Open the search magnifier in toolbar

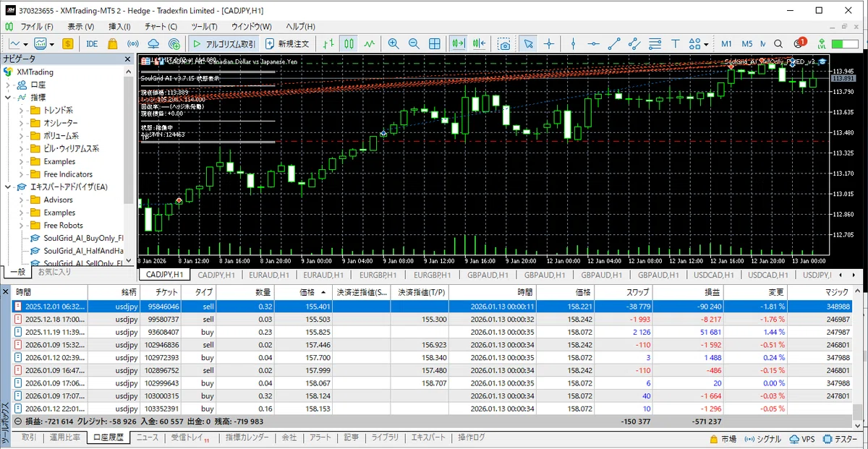(778, 43)
